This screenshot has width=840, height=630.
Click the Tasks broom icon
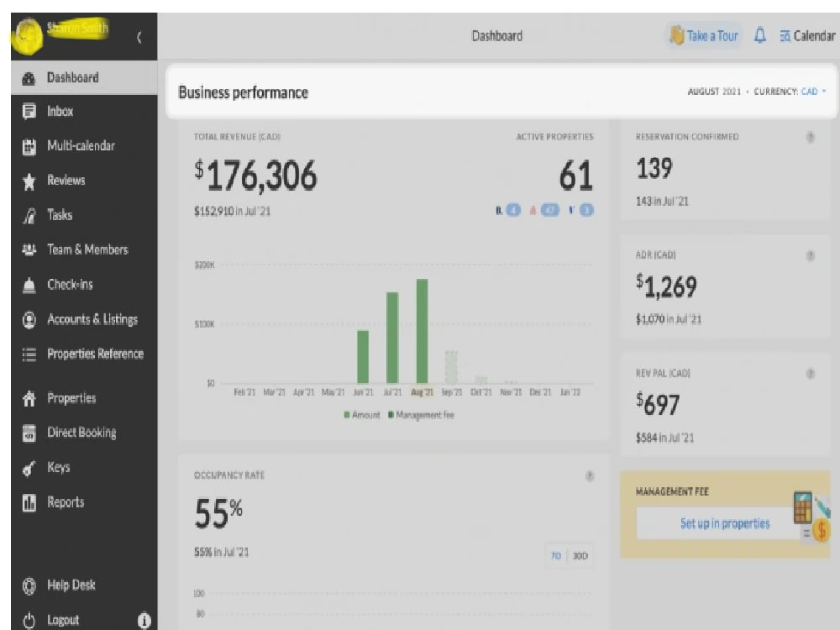click(29, 216)
